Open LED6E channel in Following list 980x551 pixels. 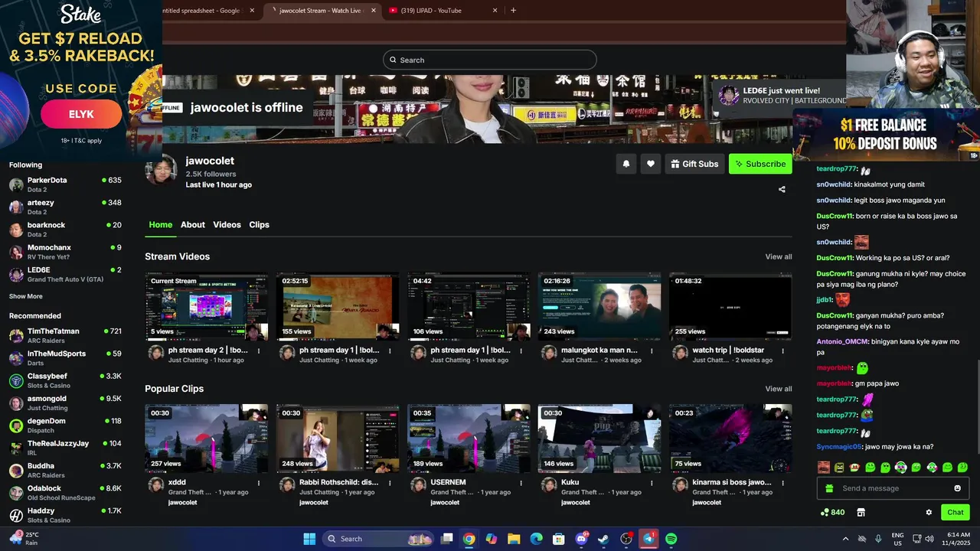tap(65, 274)
